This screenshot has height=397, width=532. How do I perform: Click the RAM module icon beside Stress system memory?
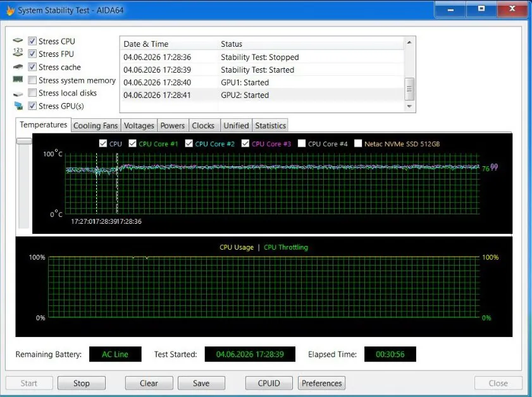[x=18, y=79]
